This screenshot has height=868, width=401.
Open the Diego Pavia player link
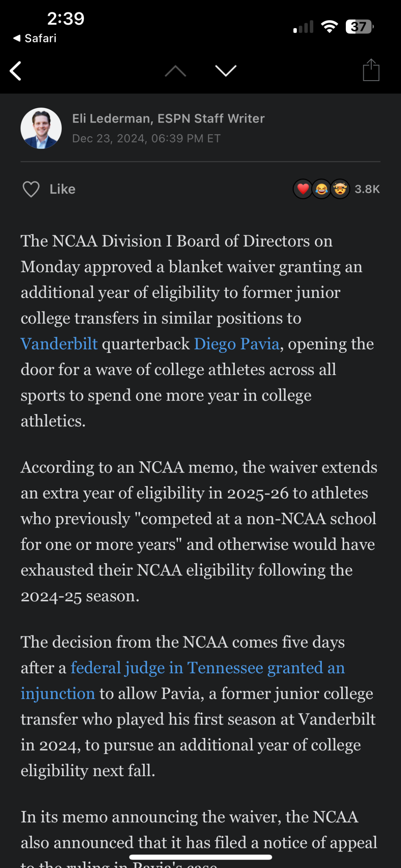237,344
